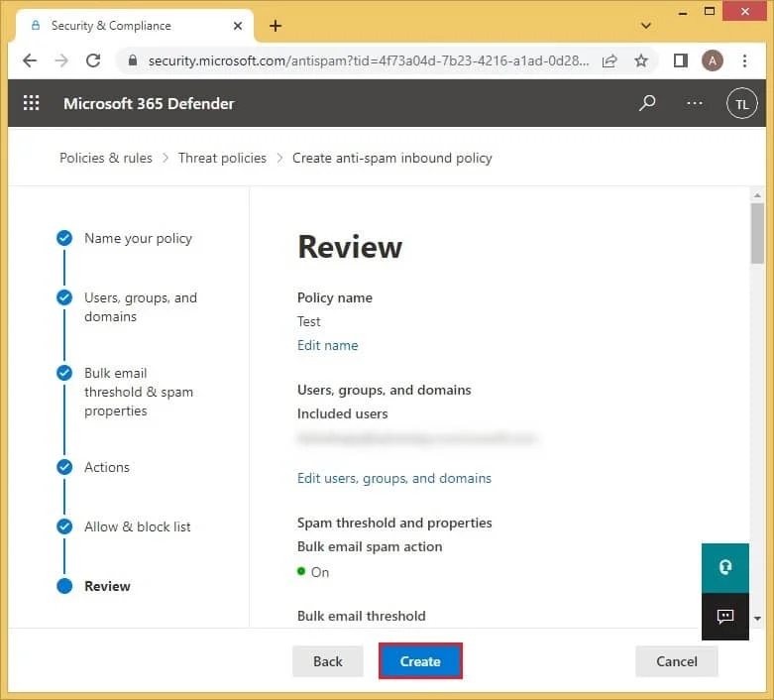This screenshot has width=774, height=700.
Task: Click the Spam threshold and properties heading
Action: pyautogui.click(x=394, y=523)
